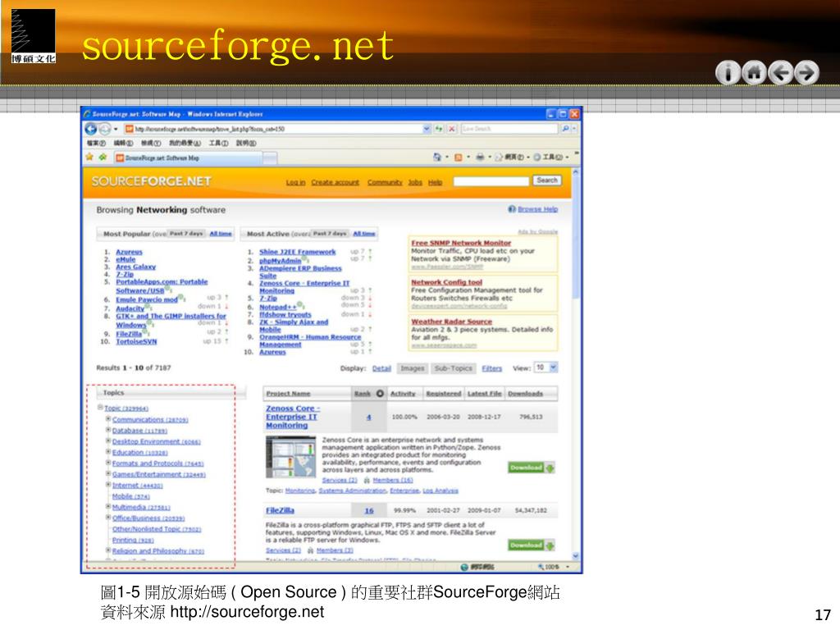This screenshot has height=630, width=840.
Task: Toggle Past 7 days in Most Popular header
Action: point(186,234)
